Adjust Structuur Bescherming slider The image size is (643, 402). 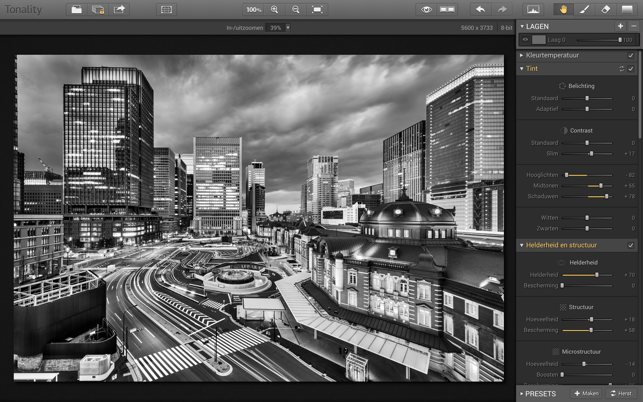[x=587, y=330]
